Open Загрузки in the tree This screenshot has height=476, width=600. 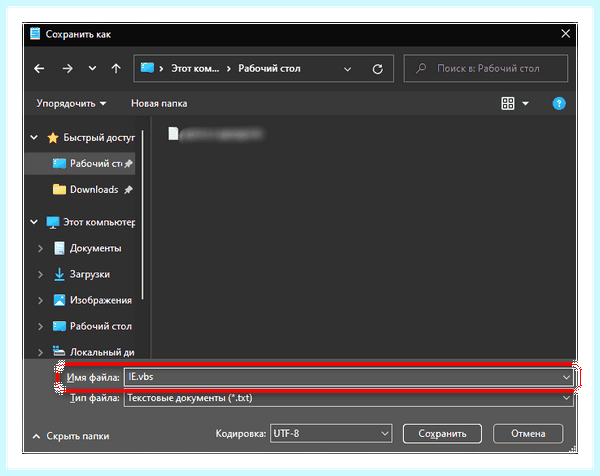coord(90,275)
